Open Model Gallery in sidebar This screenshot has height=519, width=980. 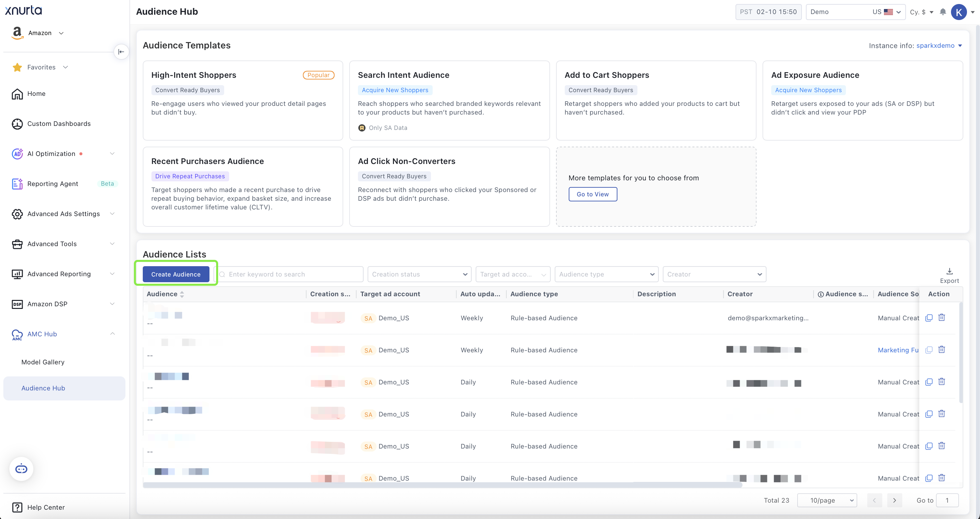43,362
